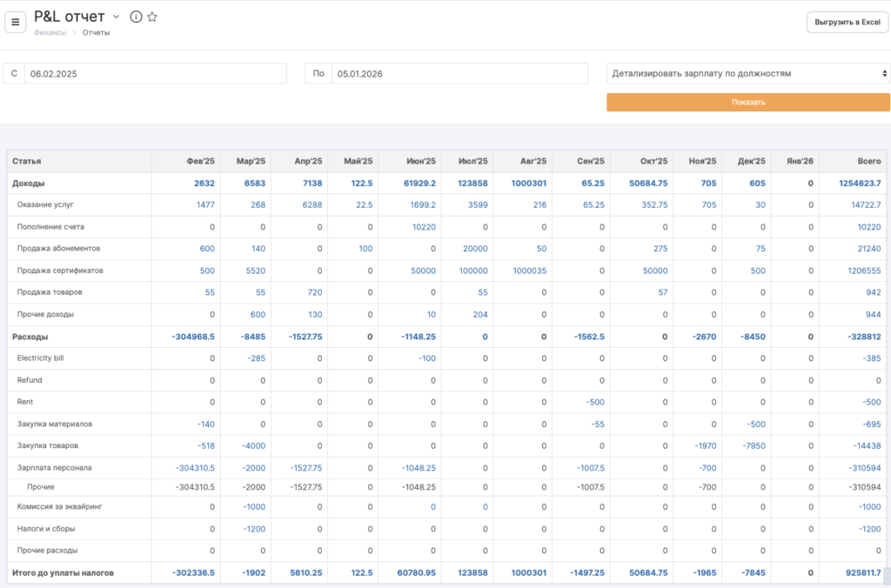Go to Финансы breadcrumb

(x=50, y=33)
